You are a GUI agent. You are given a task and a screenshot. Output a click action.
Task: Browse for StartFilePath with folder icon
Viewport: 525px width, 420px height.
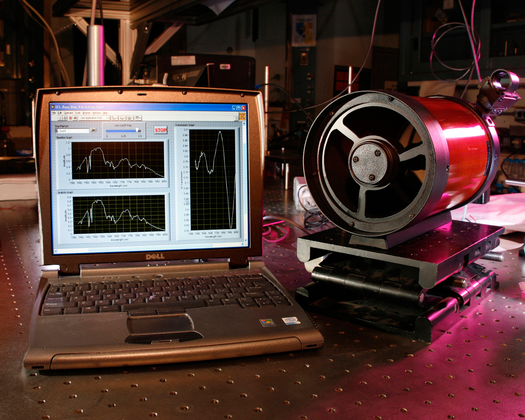pyautogui.click(x=93, y=130)
